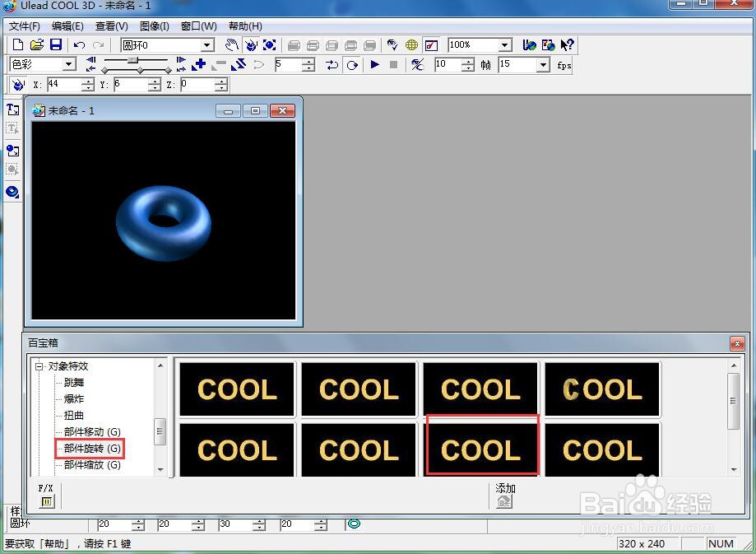
Task: Select 部件移动 (G) in the tree
Action: (92, 432)
